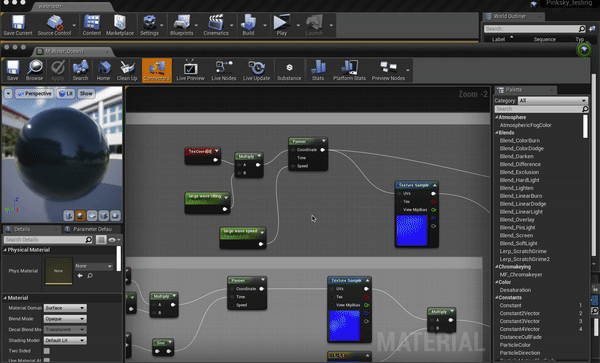Select sphere preview shape icon

point(80,216)
